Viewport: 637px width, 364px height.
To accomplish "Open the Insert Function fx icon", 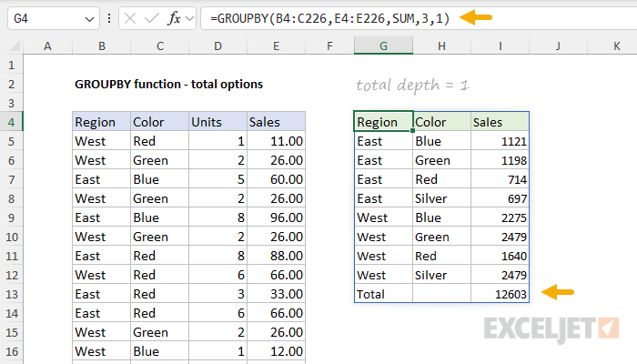I will click(174, 18).
